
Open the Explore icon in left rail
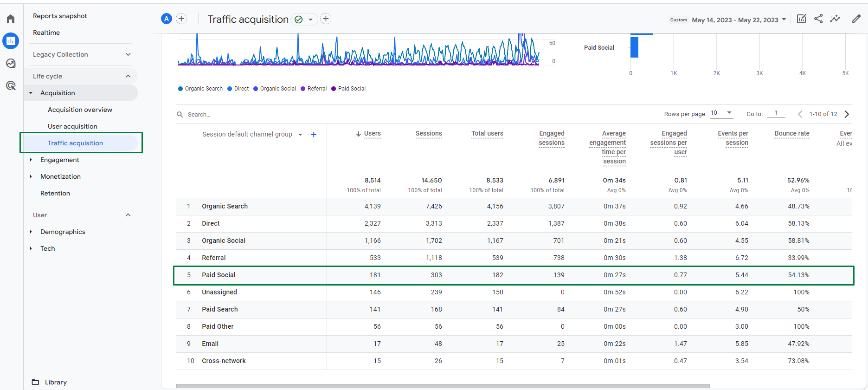11,63
